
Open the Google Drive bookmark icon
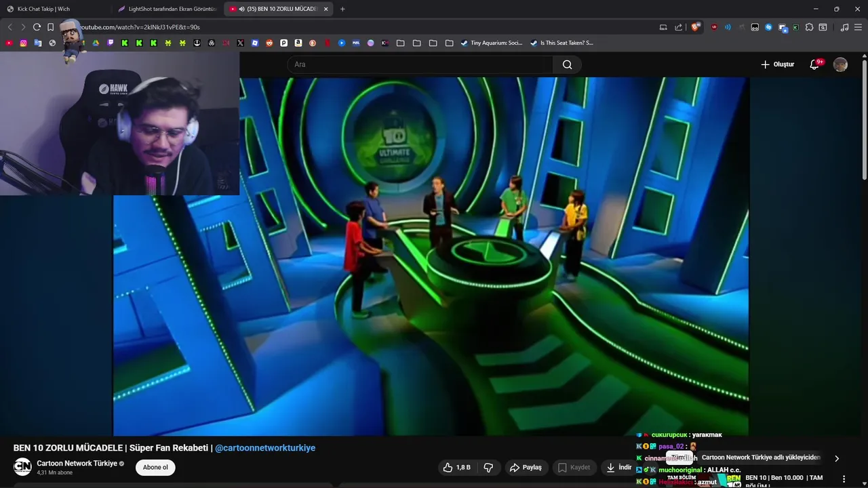point(96,43)
